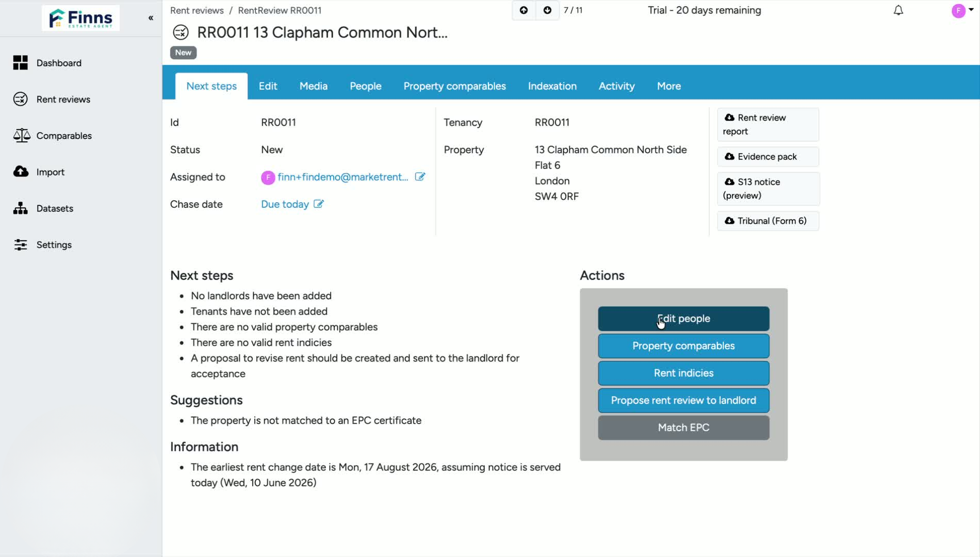This screenshot has width=980, height=557.
Task: Click the Edit people action button
Action: (x=683, y=319)
